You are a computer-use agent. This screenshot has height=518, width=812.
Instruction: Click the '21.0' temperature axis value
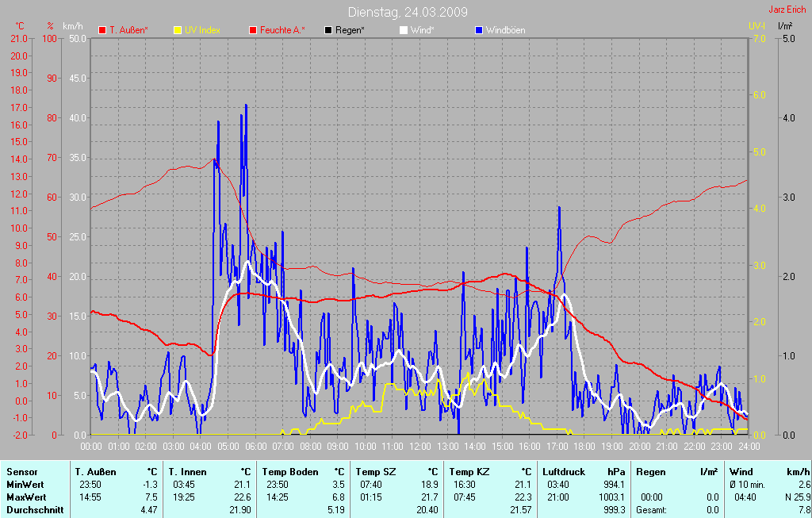click(x=19, y=39)
